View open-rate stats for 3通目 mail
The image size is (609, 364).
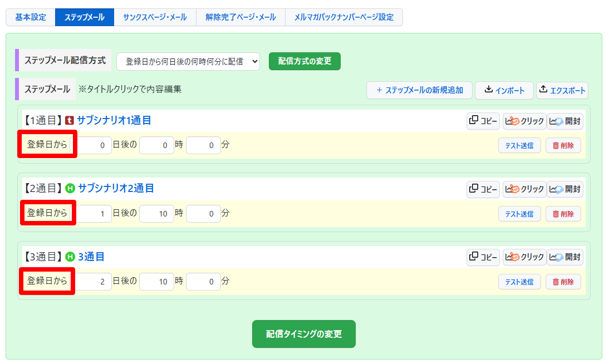pos(565,257)
